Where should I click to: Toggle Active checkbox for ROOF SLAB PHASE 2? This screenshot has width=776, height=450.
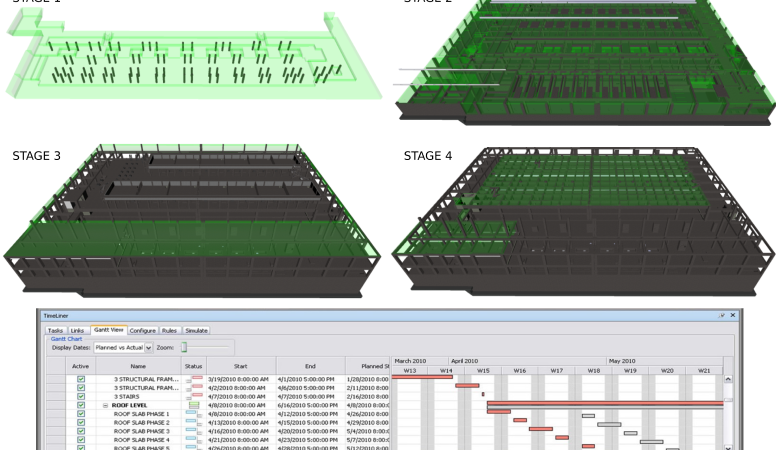[81, 422]
